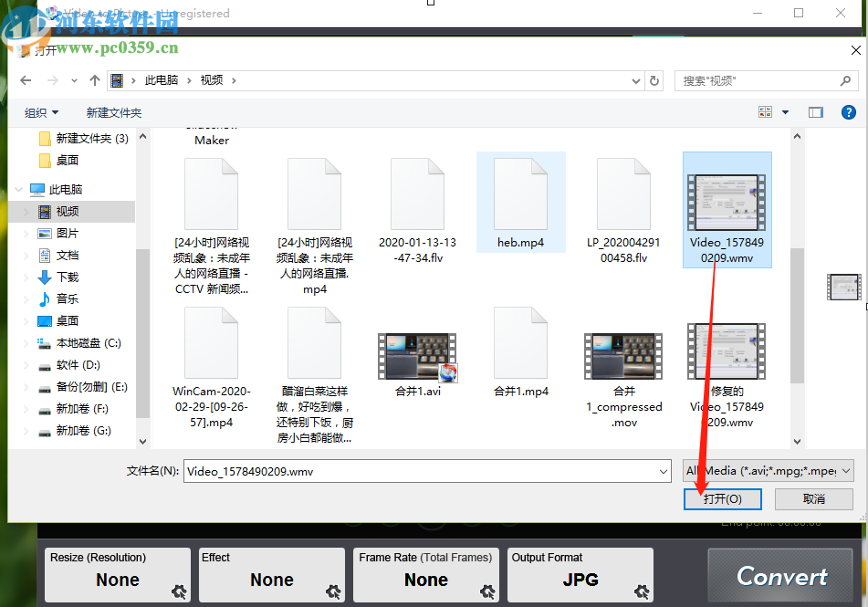Select 本地磁盘 (C:) drive

tap(79, 343)
